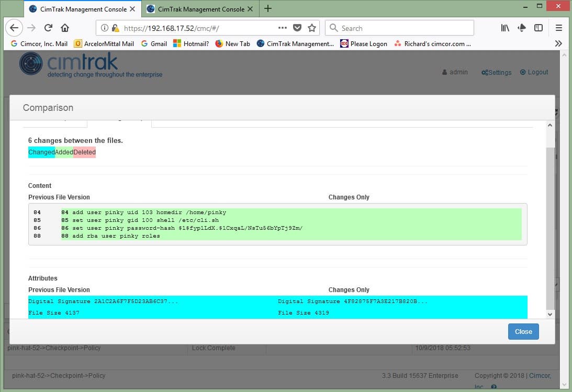Open the Settings gear in CimTrak header
Image resolution: width=572 pixels, height=392 pixels.
pos(495,72)
